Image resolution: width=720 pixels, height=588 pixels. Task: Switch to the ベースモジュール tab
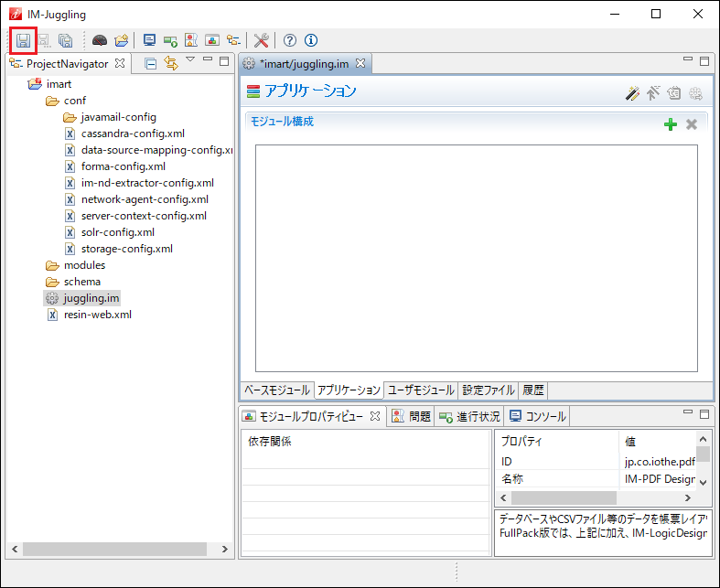pyautogui.click(x=276, y=390)
